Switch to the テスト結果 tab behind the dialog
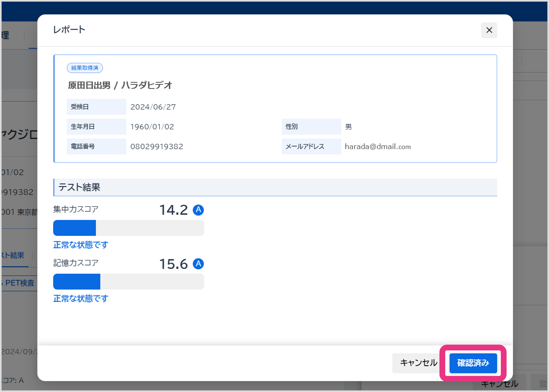The width and height of the screenshot is (549, 392). [14, 256]
